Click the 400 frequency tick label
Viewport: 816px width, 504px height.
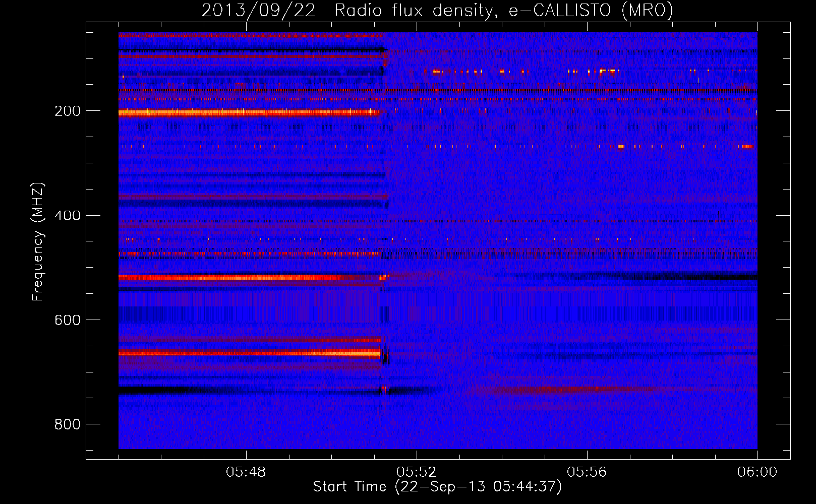(x=68, y=216)
